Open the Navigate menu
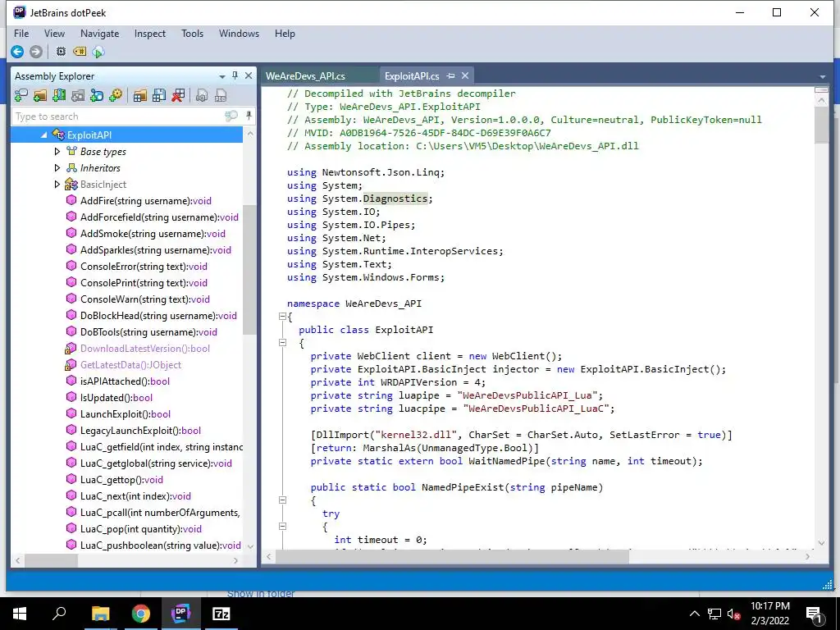The height and width of the screenshot is (630, 840). (x=99, y=33)
